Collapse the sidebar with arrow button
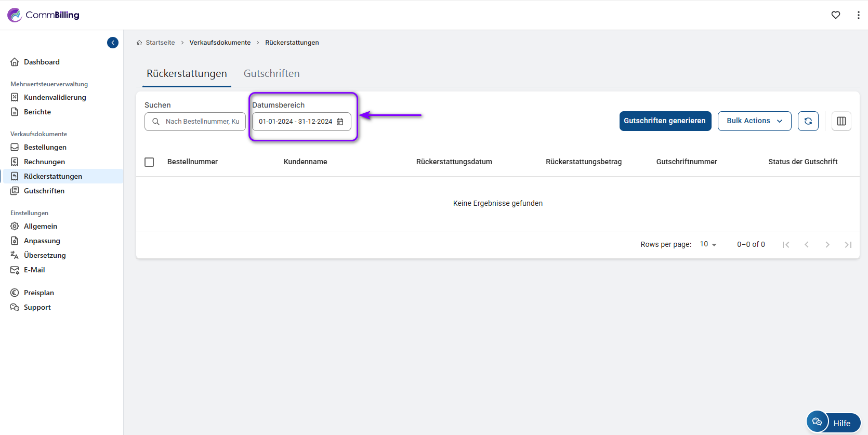This screenshot has width=868, height=435. point(113,43)
